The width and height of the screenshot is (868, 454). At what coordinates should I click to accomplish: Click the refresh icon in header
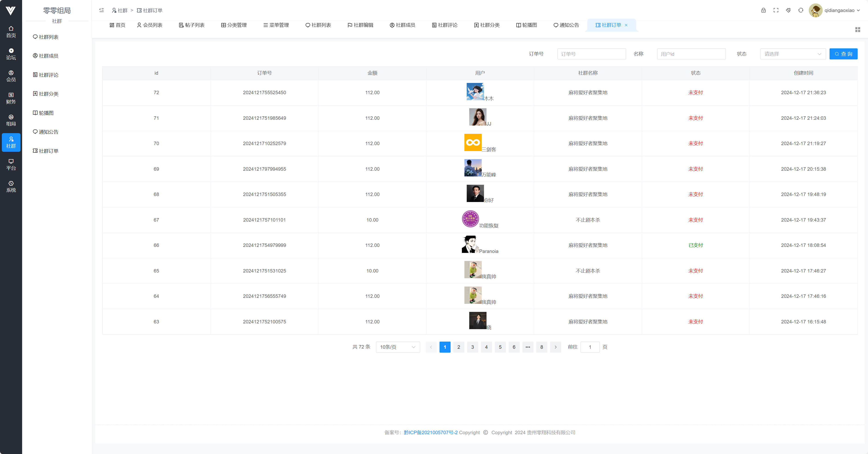pos(801,10)
